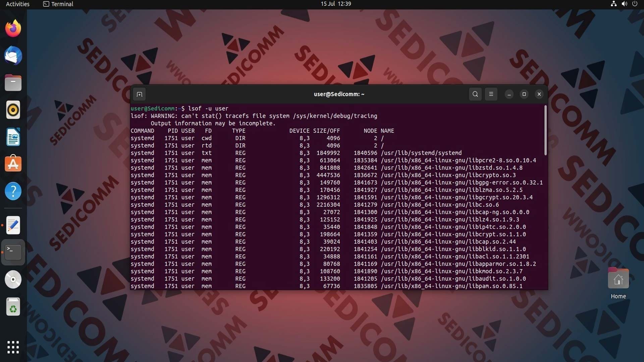Open the Help icon in dock
The height and width of the screenshot is (362, 644).
pyautogui.click(x=13, y=191)
